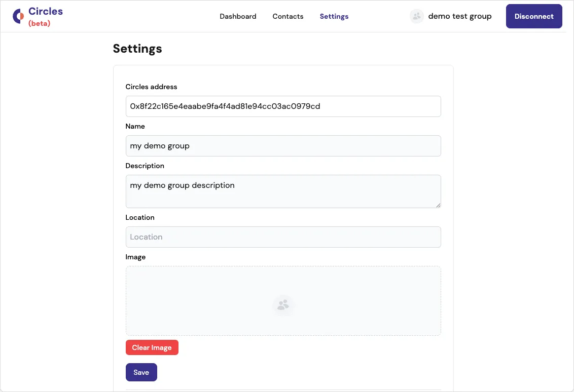Image resolution: width=574 pixels, height=392 pixels.
Task: Click the 'Description' field label
Action: 145,166
